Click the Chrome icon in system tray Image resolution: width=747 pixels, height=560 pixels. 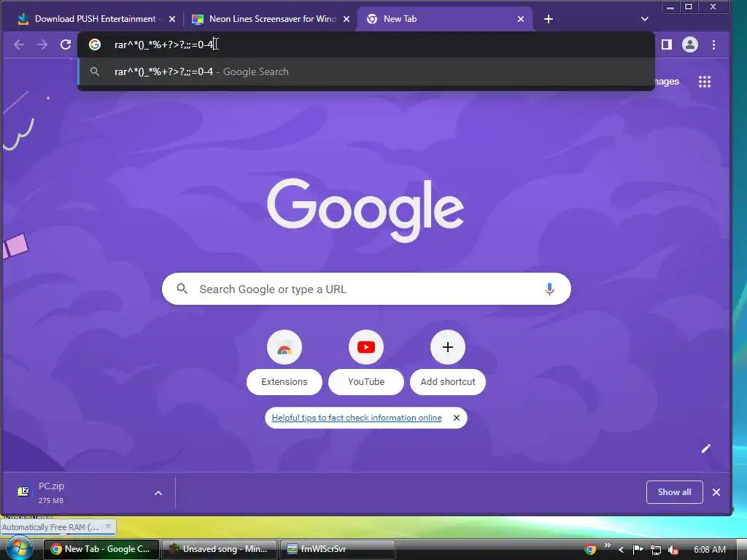coord(590,550)
